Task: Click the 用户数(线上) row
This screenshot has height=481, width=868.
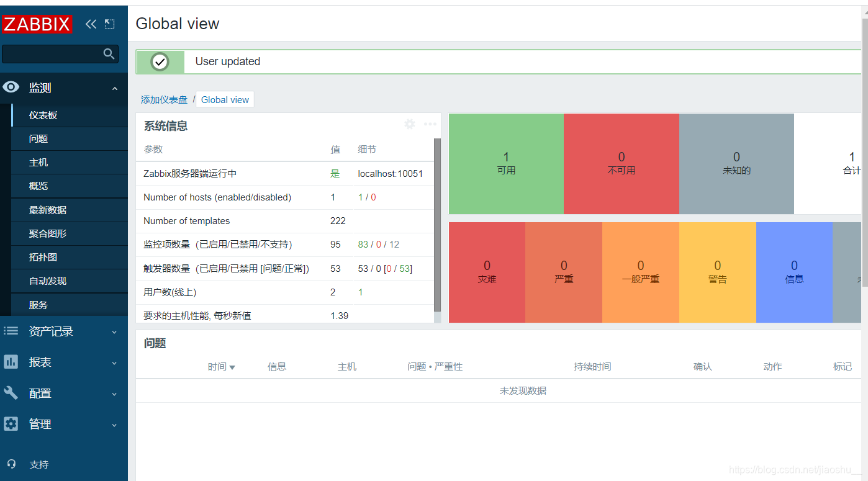Action: tap(285, 292)
